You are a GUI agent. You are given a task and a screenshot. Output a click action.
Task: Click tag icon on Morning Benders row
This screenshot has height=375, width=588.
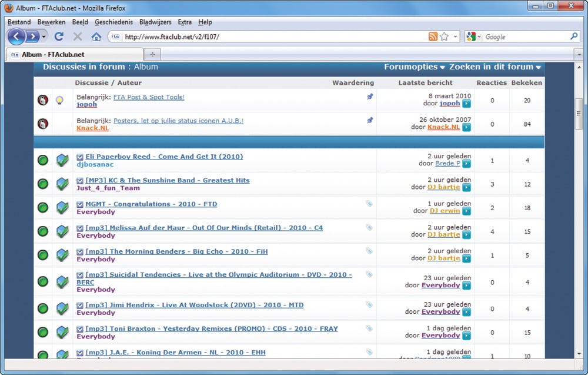tap(369, 251)
